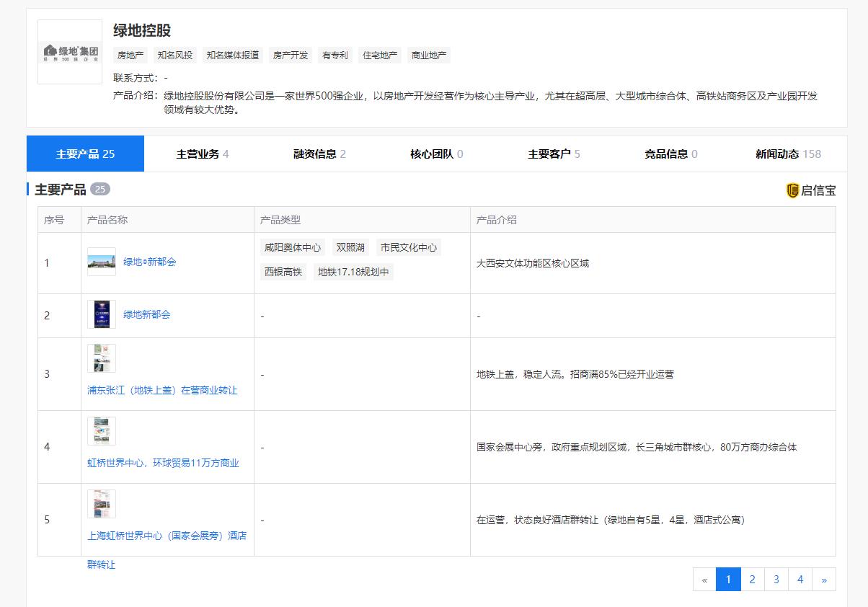This screenshot has width=868, height=607.
Task: Click the 咸阳奥体中心 product type tag
Action: [x=293, y=247]
